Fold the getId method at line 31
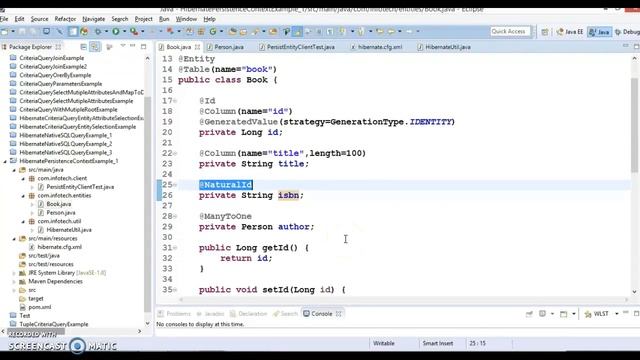The height and width of the screenshot is (360, 640). pyautogui.click(x=175, y=248)
